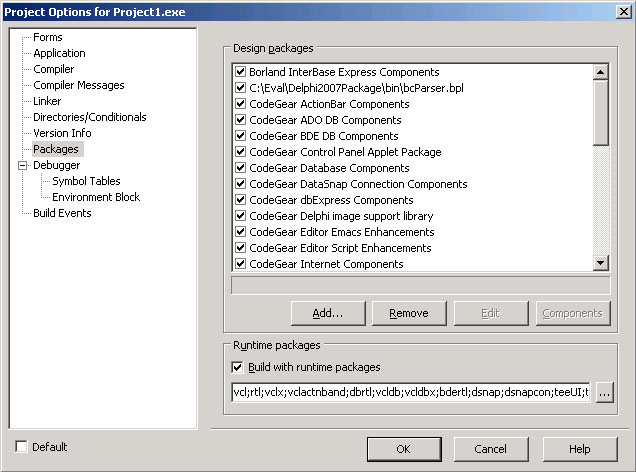The width and height of the screenshot is (636, 472).
Task: Confirm the dialog with OK
Action: pyautogui.click(x=403, y=449)
